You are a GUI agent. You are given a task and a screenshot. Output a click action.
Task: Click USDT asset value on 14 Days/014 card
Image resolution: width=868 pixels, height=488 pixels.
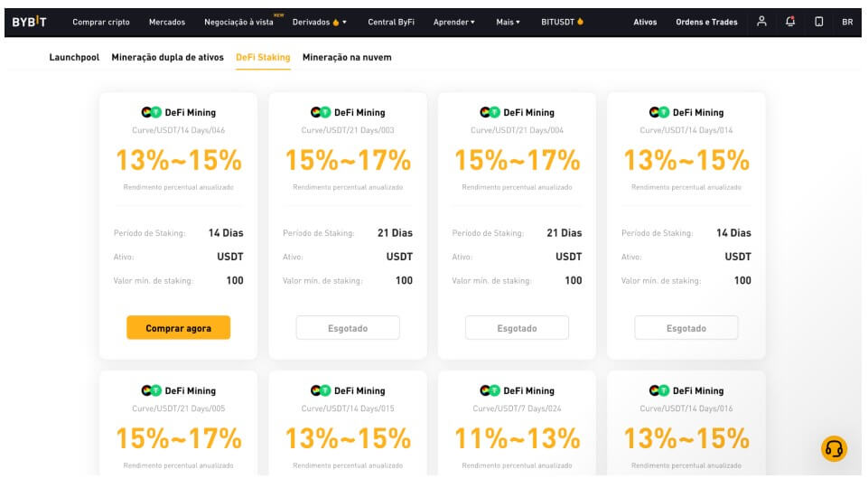(x=738, y=257)
